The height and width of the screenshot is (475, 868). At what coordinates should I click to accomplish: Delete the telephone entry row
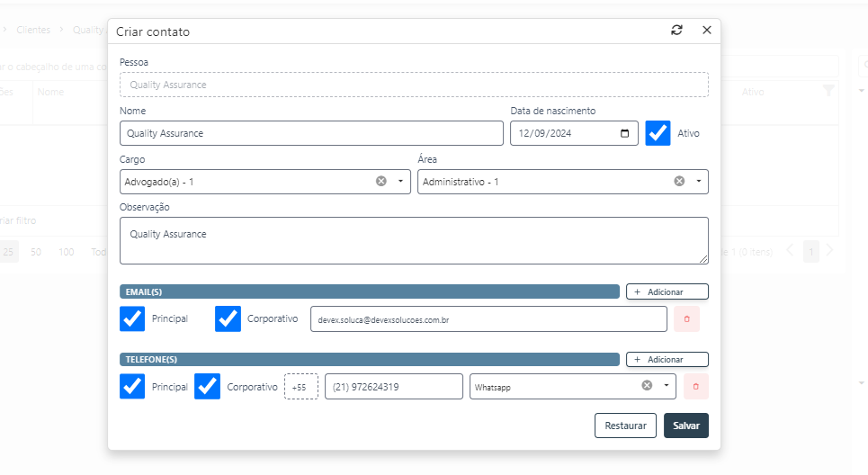pyautogui.click(x=695, y=387)
